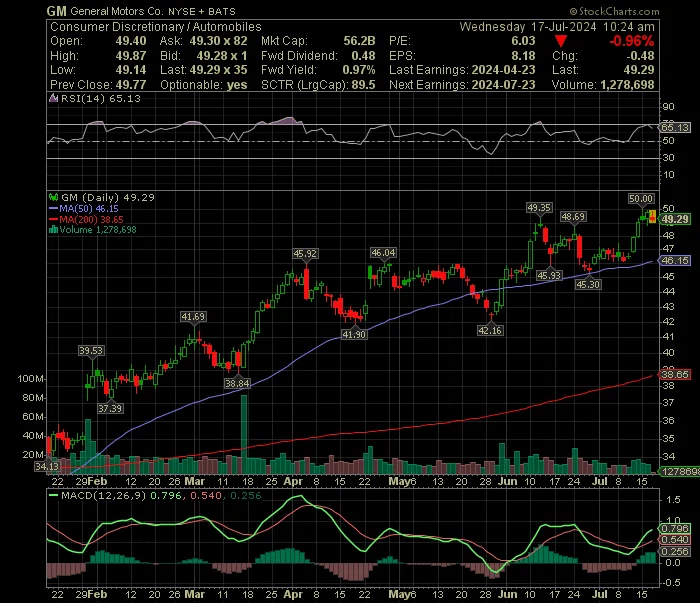Click the green MACD legend line marker
700x603 pixels.
[54, 495]
